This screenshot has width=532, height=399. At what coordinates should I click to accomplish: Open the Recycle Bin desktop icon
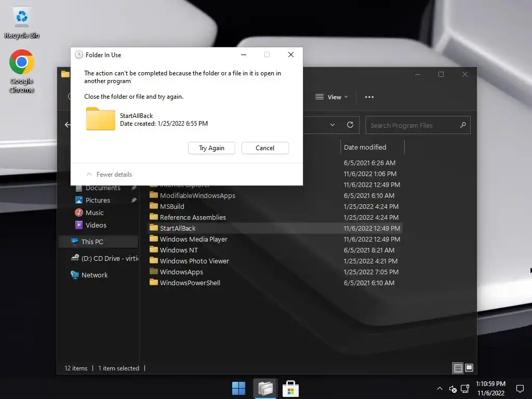[22, 23]
